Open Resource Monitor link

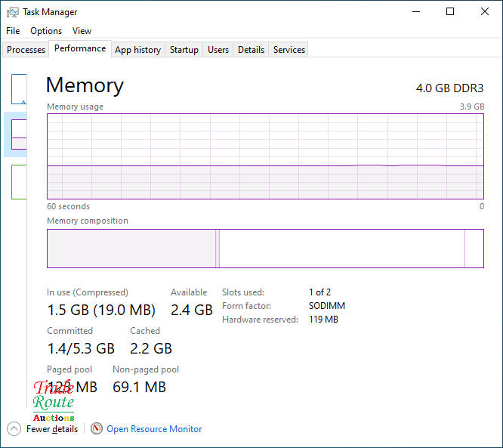tap(154, 429)
